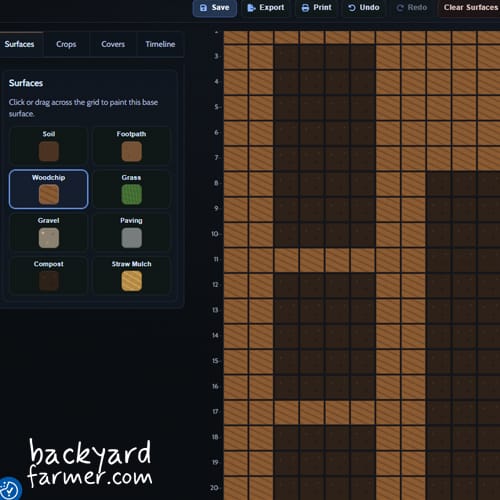Pick the Woodchip surface tile
The width and height of the screenshot is (500, 500).
49,189
